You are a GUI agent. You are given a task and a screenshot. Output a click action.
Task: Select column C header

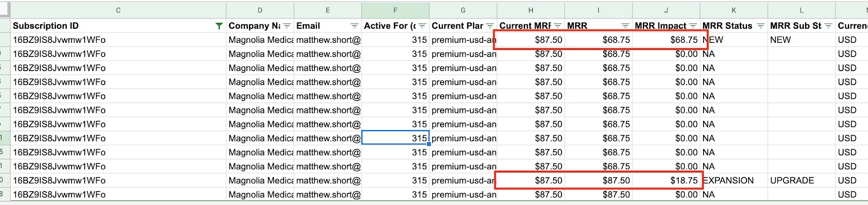tap(118, 10)
